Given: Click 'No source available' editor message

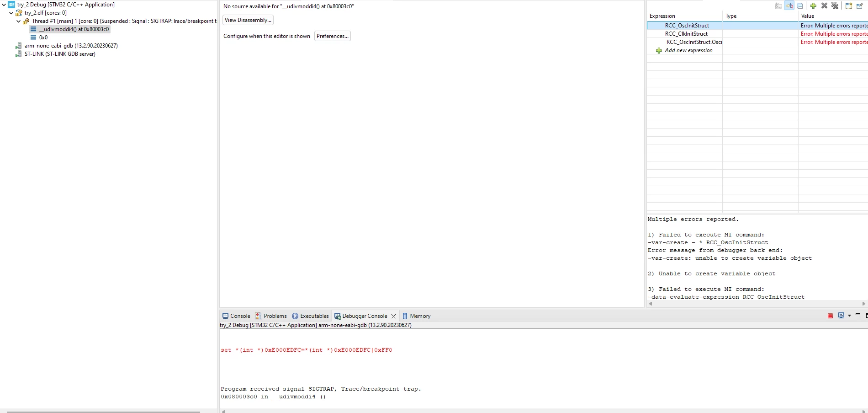Looking at the screenshot, I should (x=288, y=6).
